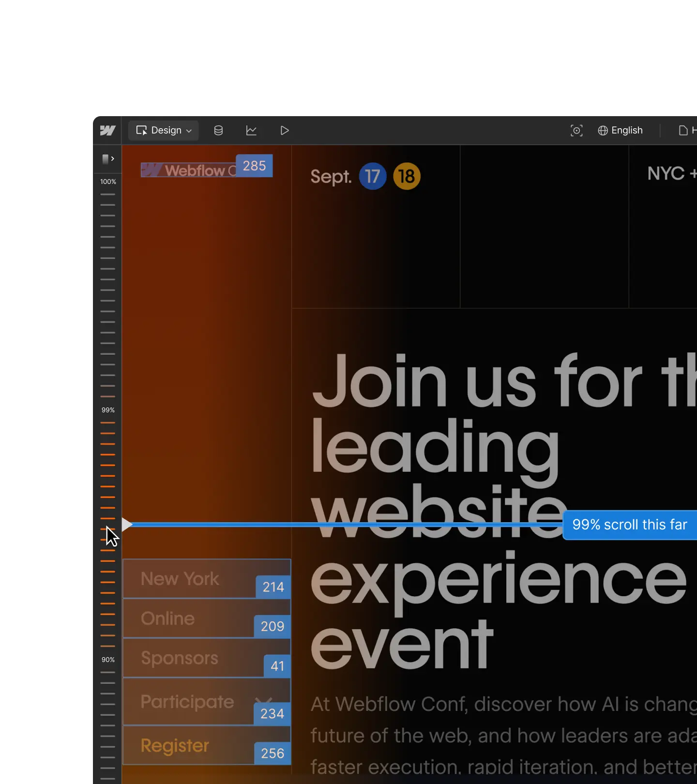Screen dimensions: 697x784
Task: Click the NYC header text
Action: coord(666,173)
